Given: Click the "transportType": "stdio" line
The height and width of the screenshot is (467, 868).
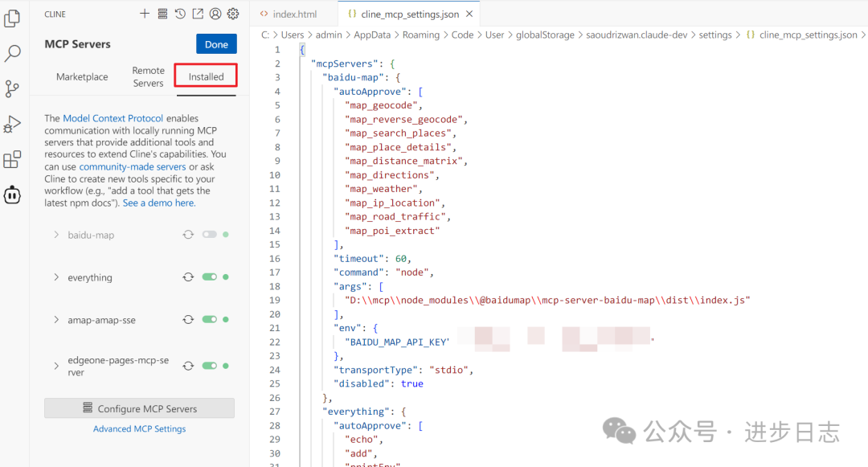Looking at the screenshot, I should 403,370.
